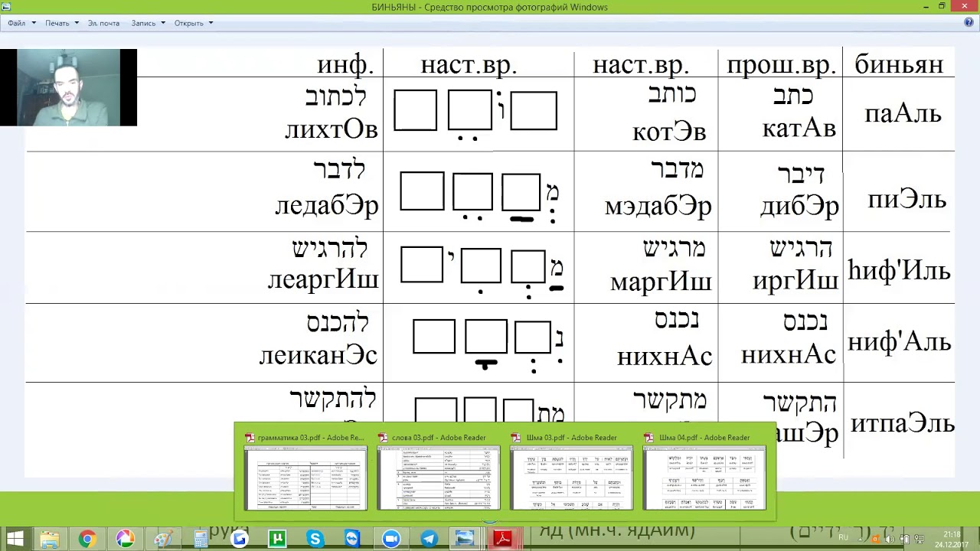
Task: Switch to Шма 03.pdf Adobe Reader preview
Action: click(x=571, y=471)
